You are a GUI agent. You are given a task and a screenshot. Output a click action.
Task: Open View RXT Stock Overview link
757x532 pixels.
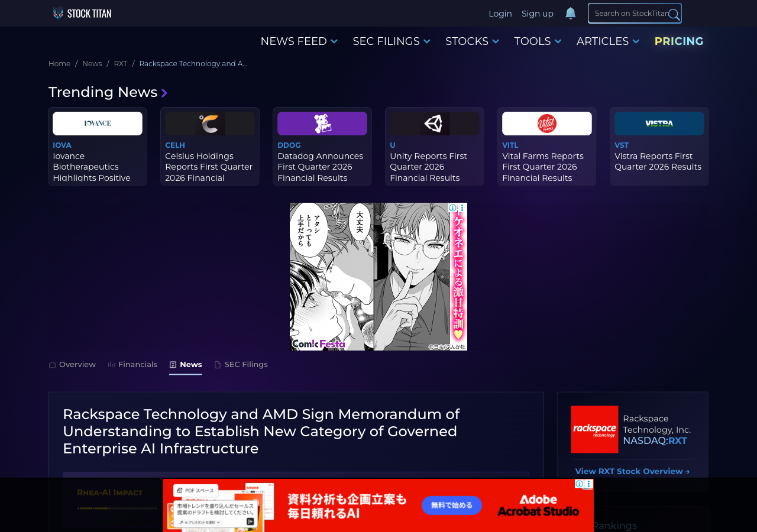coord(632,471)
